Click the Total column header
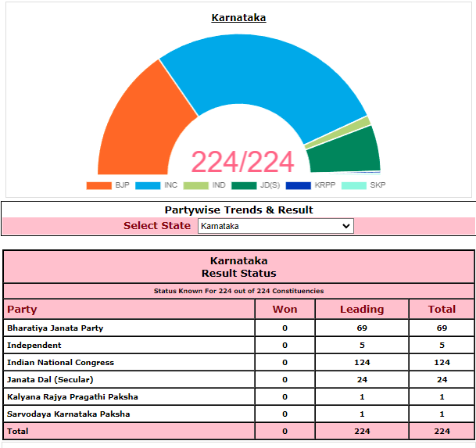Image resolution: width=476 pixels, height=448 pixels. 442,309
